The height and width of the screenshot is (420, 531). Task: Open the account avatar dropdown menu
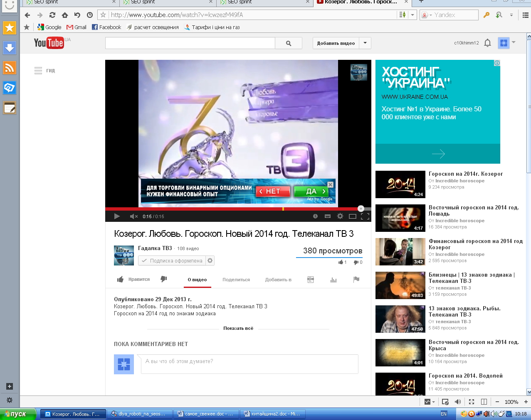pyautogui.click(x=507, y=42)
